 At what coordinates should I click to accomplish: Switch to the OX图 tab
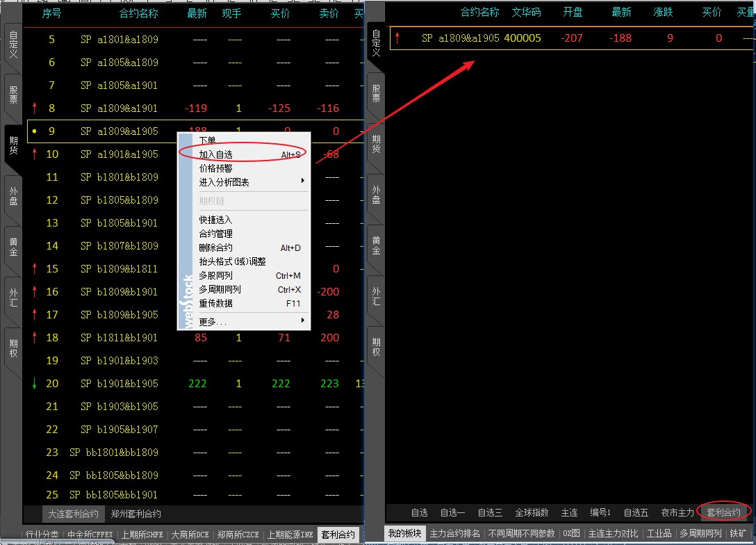pyautogui.click(x=571, y=533)
